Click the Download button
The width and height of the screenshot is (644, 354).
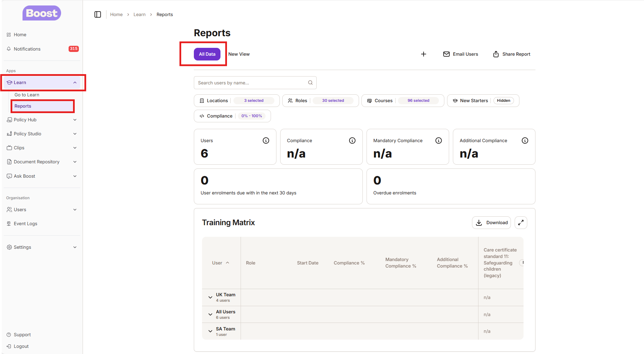[491, 222]
